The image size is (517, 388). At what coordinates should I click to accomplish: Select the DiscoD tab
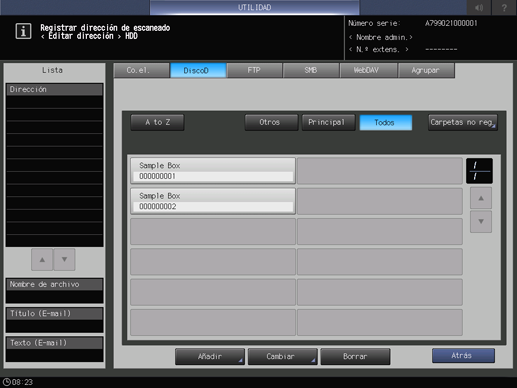tap(198, 70)
